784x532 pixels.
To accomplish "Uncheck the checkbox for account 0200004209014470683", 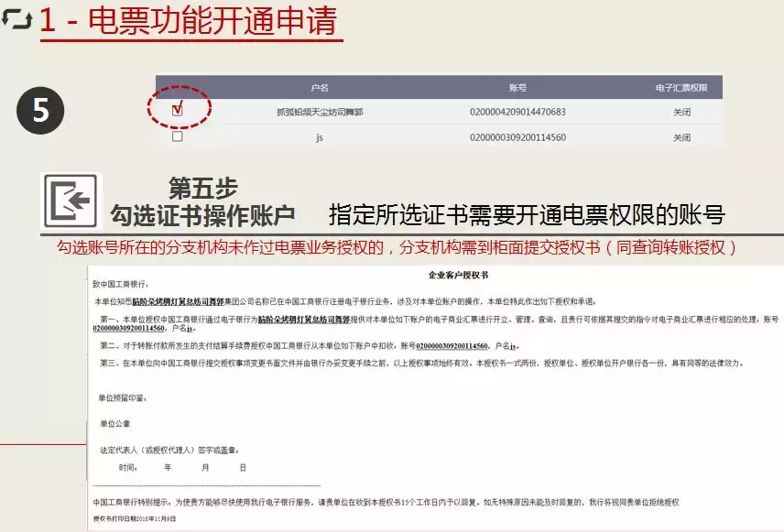I will (177, 111).
